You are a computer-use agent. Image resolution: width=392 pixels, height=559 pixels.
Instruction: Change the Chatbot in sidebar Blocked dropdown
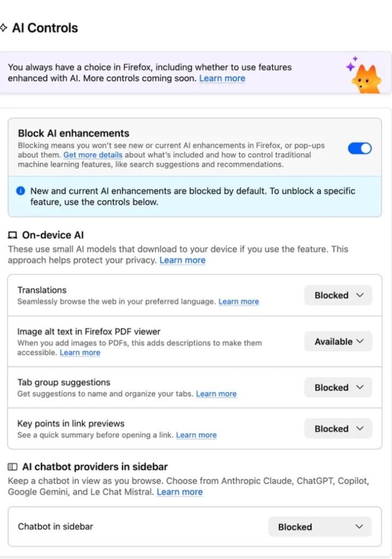tap(320, 527)
